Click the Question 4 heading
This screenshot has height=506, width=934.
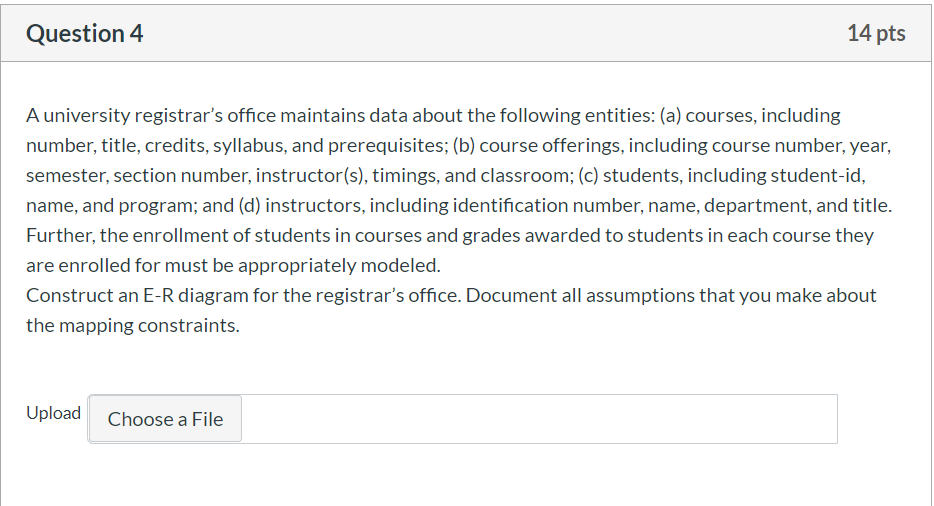tap(85, 34)
